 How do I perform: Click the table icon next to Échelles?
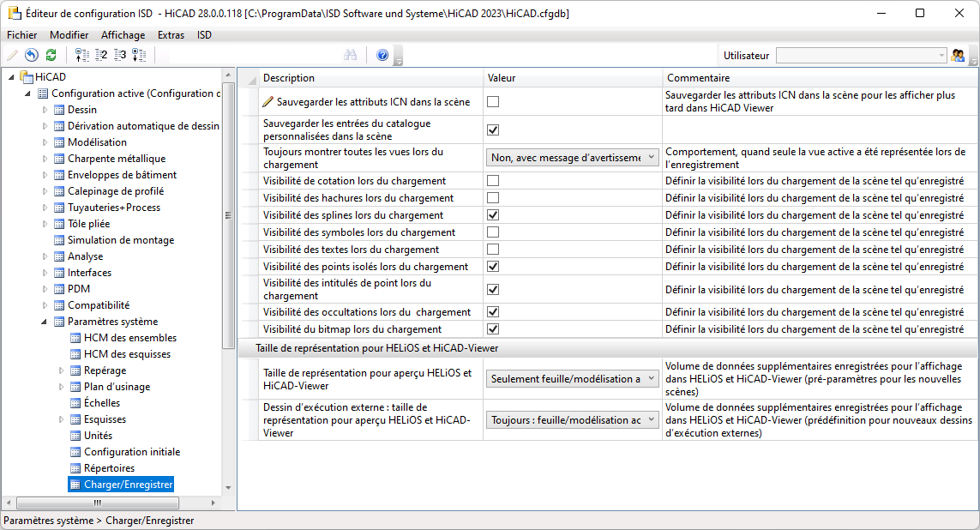point(75,403)
